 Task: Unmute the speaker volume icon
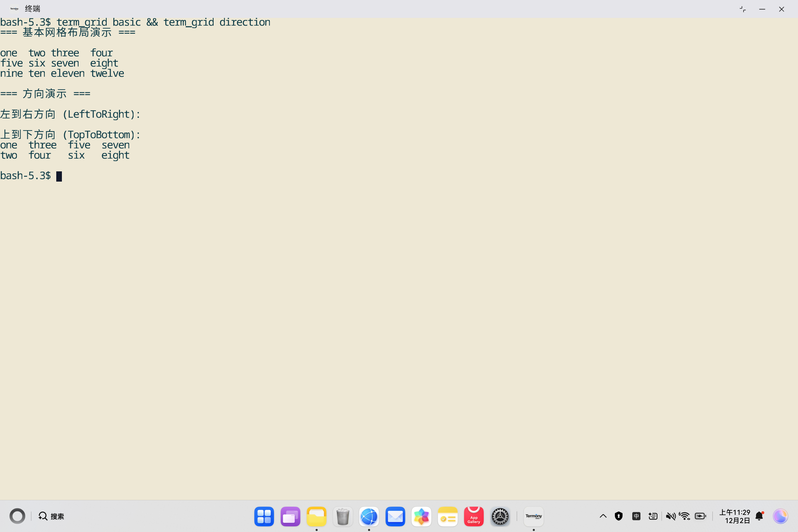(670, 516)
